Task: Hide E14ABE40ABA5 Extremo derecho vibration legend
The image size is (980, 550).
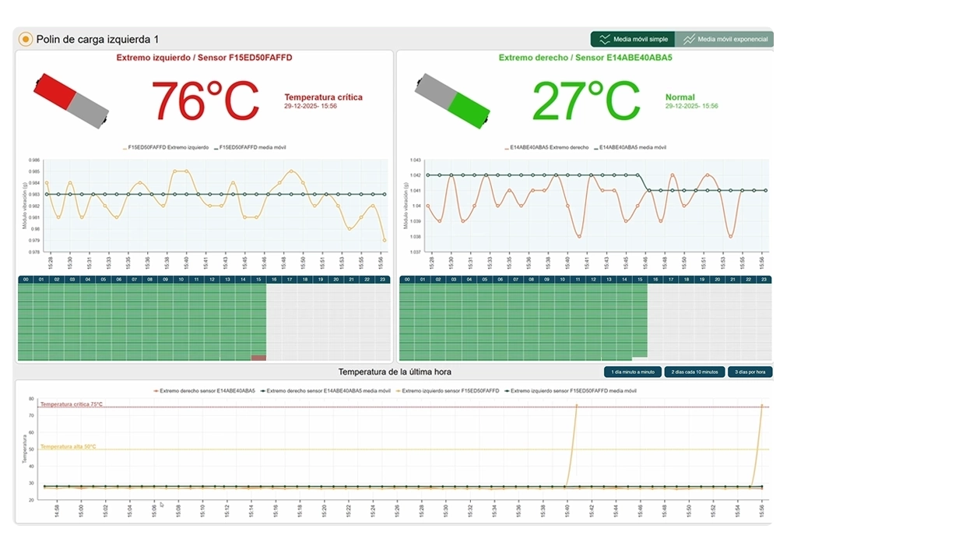Action: (546, 147)
